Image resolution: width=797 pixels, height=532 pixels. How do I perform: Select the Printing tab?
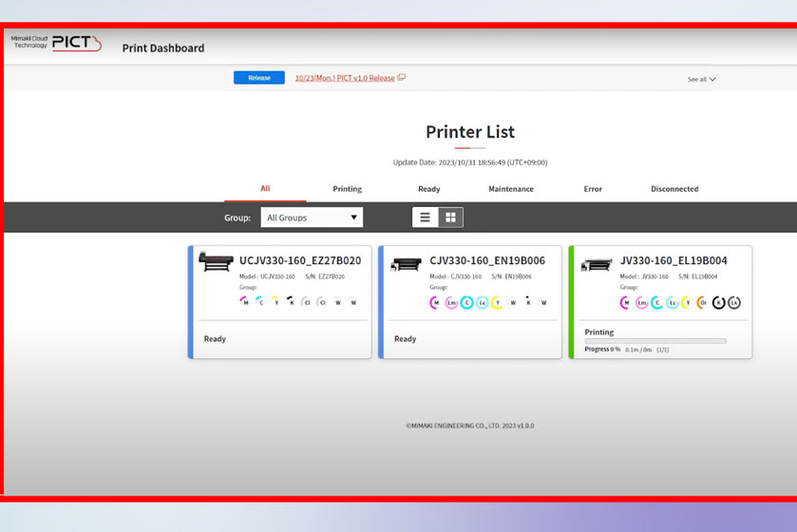point(347,189)
